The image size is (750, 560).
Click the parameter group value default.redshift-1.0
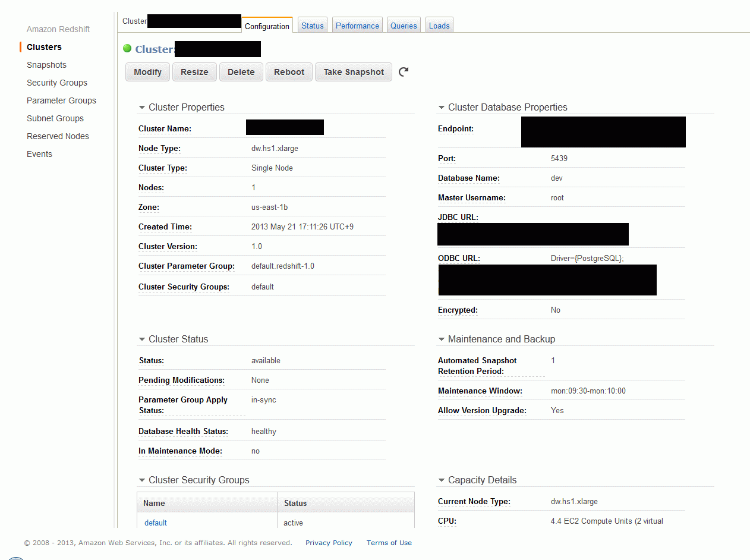tap(283, 266)
